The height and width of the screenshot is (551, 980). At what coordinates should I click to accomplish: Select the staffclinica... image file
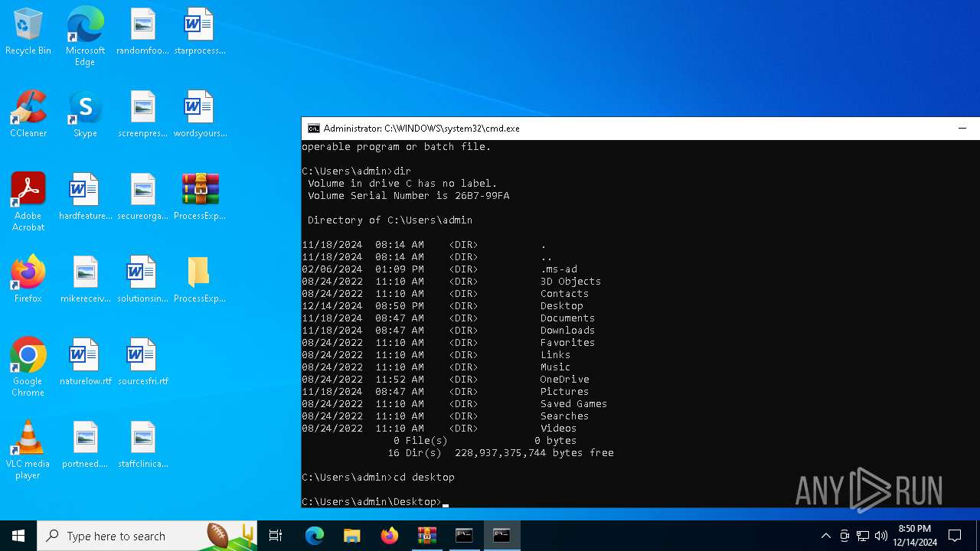[142, 445]
